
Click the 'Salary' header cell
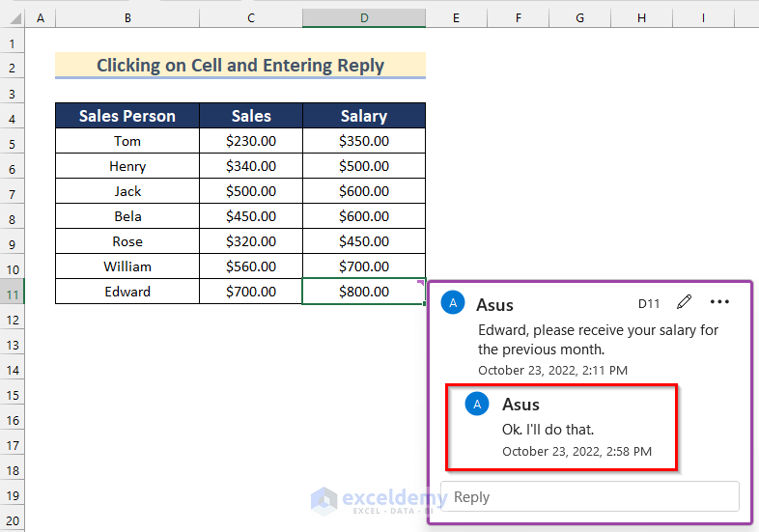pyautogui.click(x=364, y=116)
